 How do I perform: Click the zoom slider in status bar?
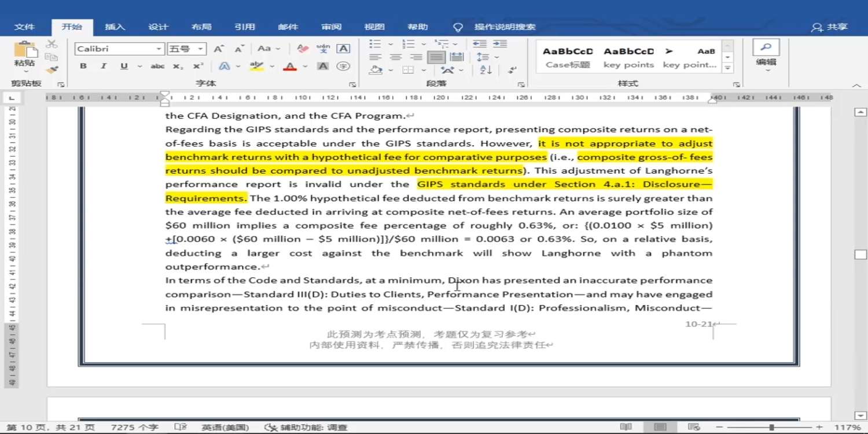pyautogui.click(x=772, y=427)
